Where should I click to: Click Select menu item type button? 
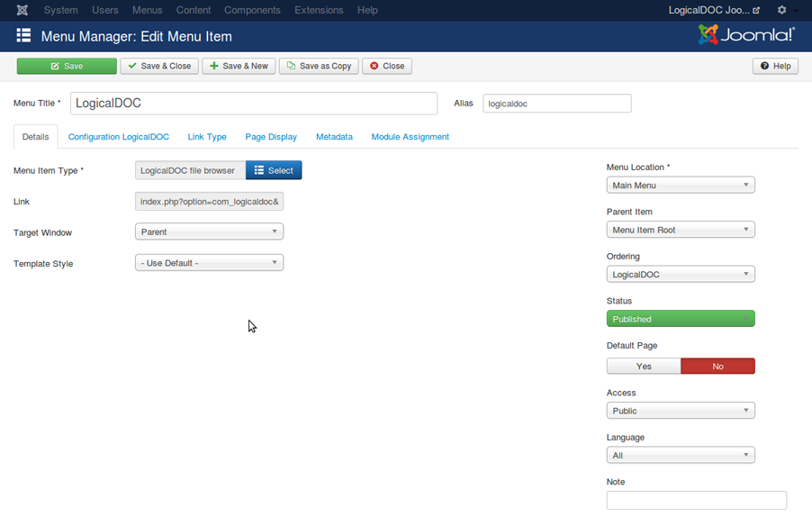tap(274, 170)
